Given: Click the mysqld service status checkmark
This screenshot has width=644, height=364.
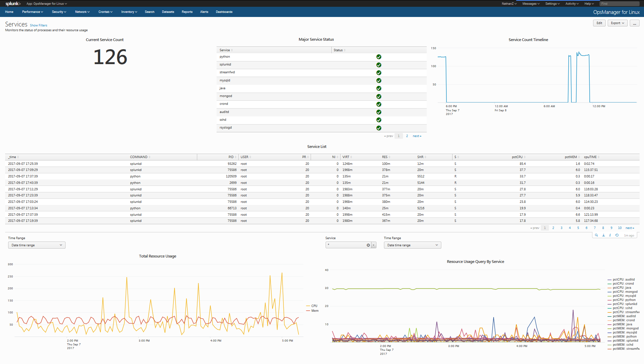Looking at the screenshot, I should point(379,80).
